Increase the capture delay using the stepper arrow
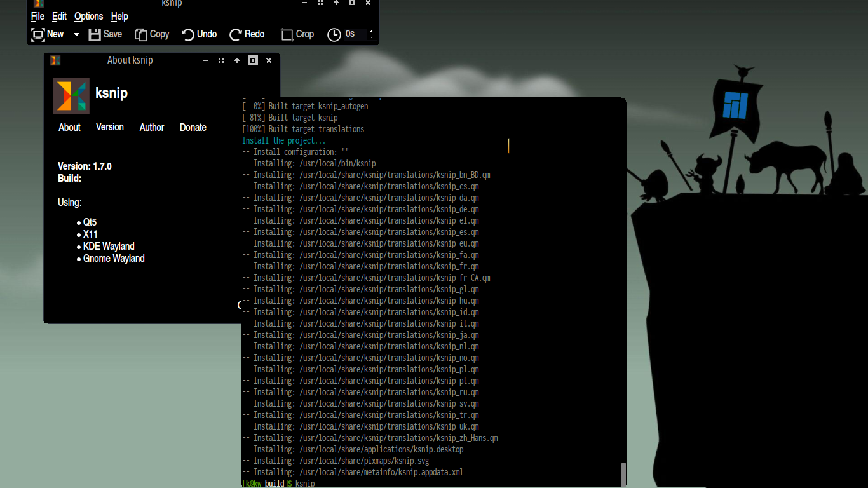 click(370, 31)
